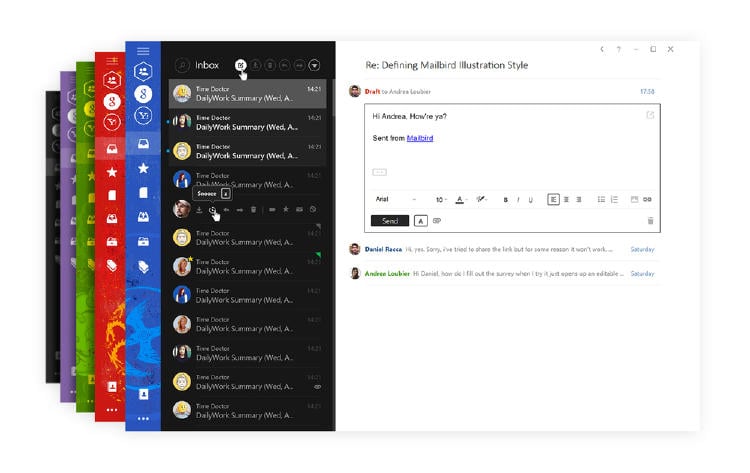Click the Snooze clock icon
This screenshot has height=473, width=750.
tap(212, 210)
